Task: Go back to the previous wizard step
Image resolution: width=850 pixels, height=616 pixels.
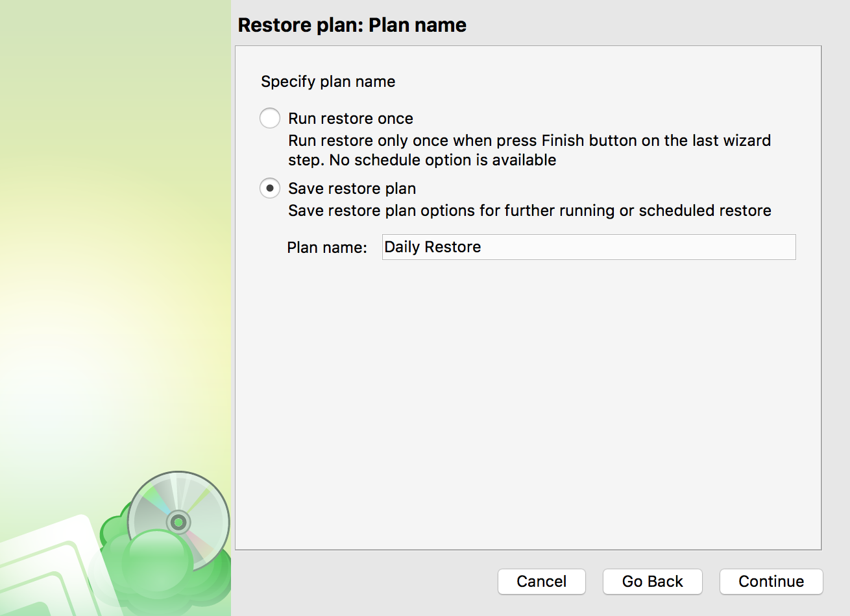Action: click(653, 582)
